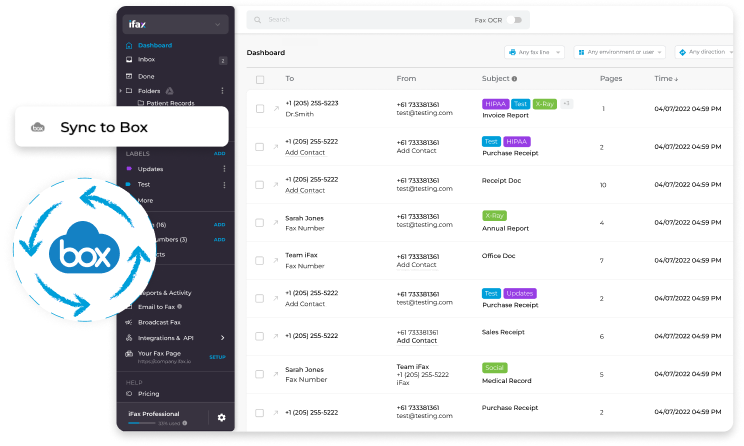Click the Inbox tray icon
The height and width of the screenshot is (446, 744).
(129, 59)
